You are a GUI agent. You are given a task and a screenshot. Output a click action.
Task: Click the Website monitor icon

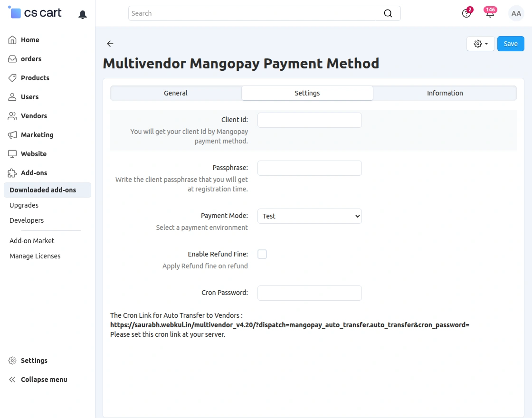coord(12,154)
